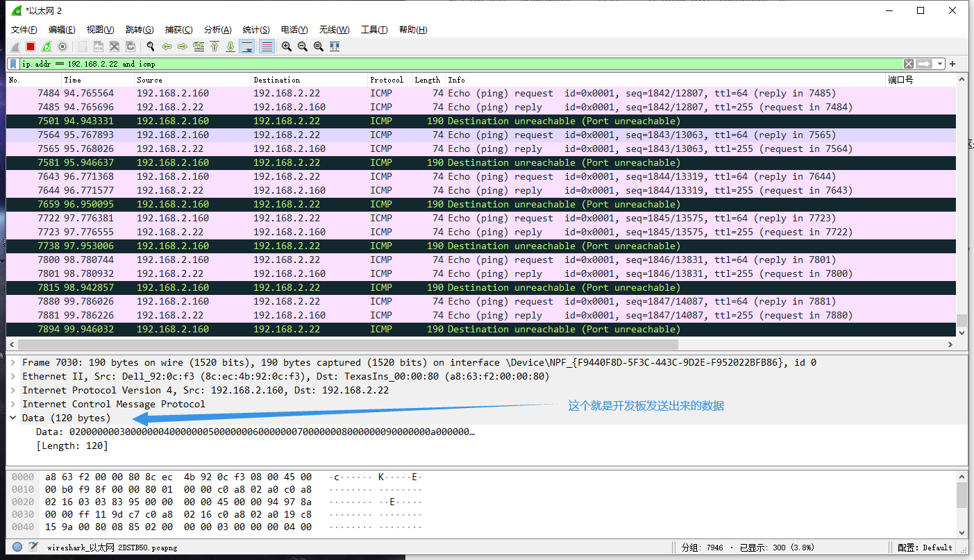Screen dimensions: 974x560
Task: Open the 文件(F) menu
Action: coord(24,30)
